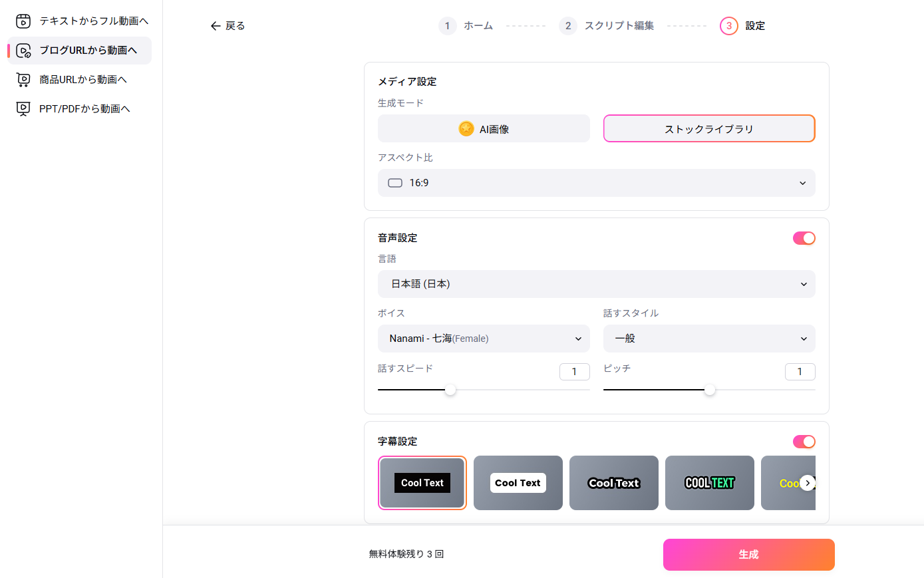Click the product URL to video cart icon
The height and width of the screenshot is (578, 924).
coord(23,80)
